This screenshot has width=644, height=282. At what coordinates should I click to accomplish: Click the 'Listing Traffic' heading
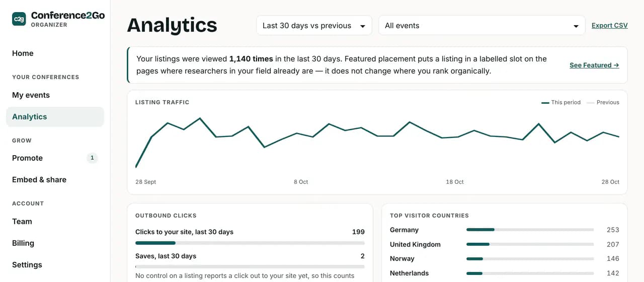[162, 102]
